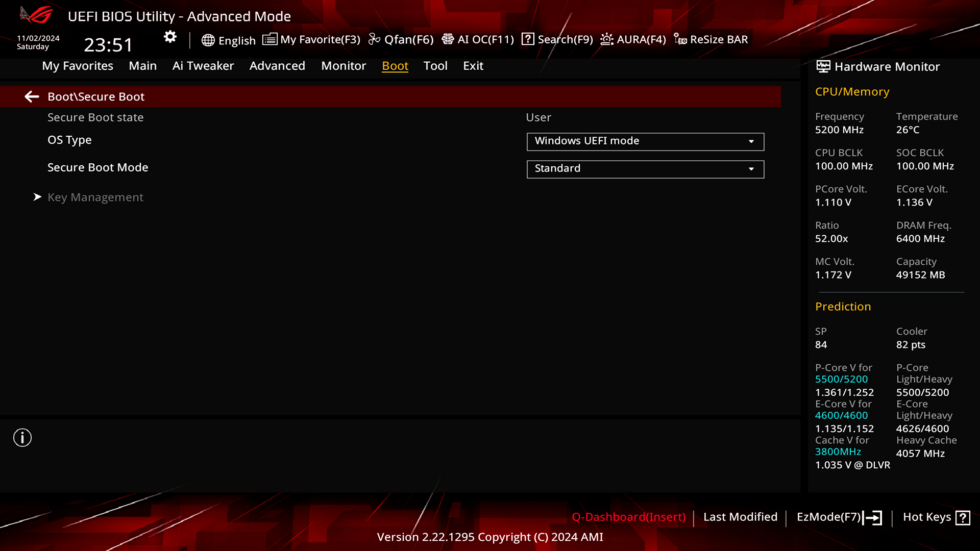
Task: Select Exit menu option
Action: (473, 65)
